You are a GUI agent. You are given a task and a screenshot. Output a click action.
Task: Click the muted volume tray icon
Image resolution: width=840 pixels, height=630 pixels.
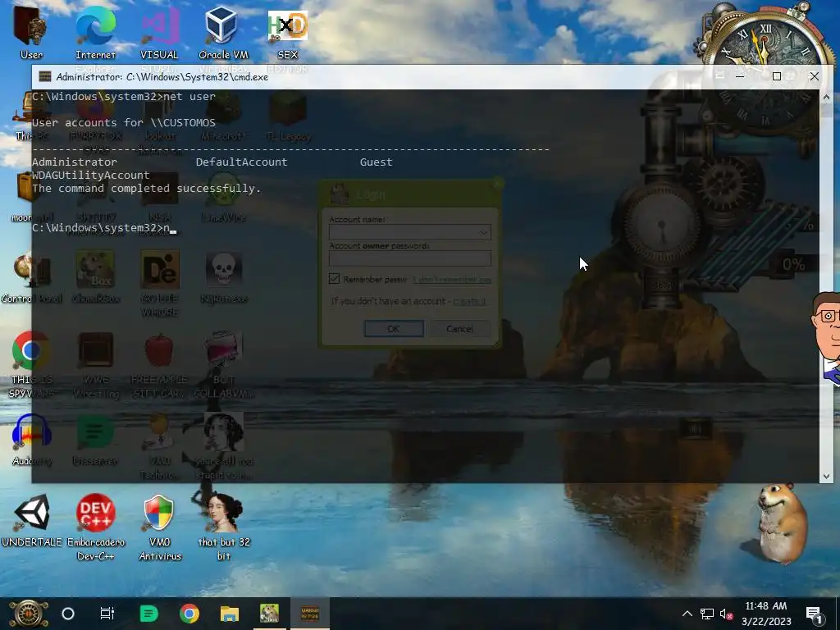(x=727, y=614)
